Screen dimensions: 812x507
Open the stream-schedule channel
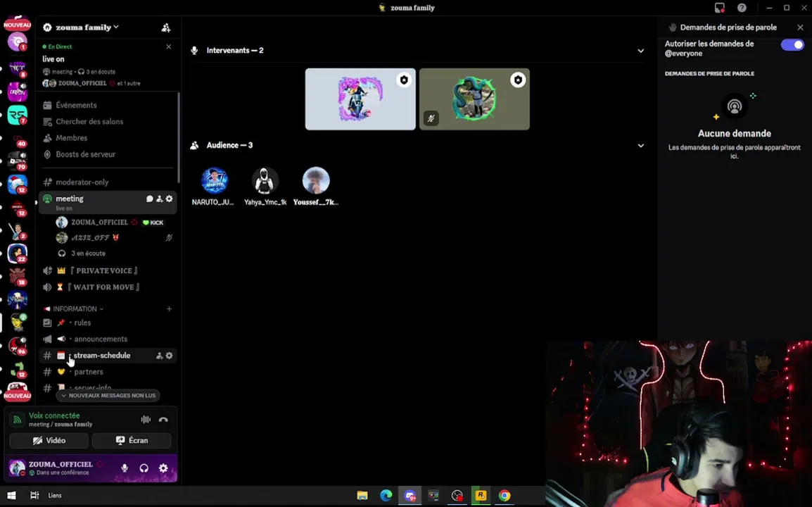pyautogui.click(x=101, y=356)
